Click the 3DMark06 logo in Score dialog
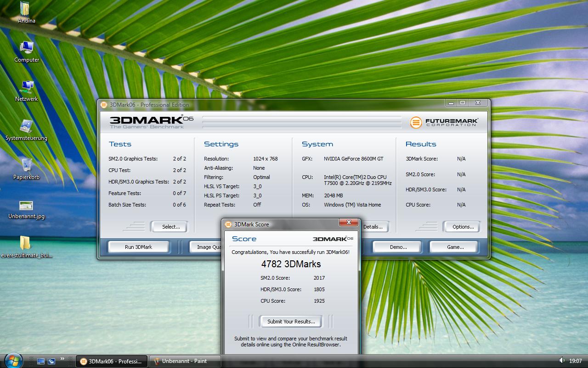 click(x=333, y=239)
